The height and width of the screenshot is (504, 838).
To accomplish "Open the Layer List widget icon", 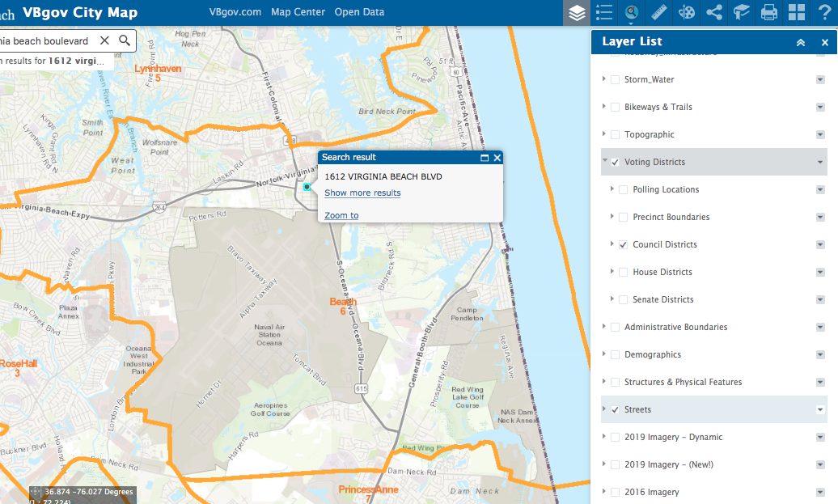I will 576,12.
